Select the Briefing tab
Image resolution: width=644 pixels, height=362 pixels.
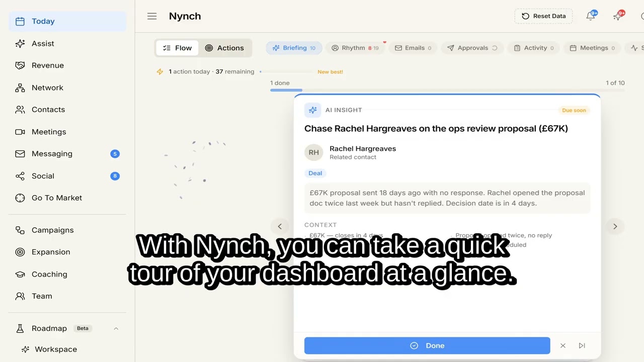(x=294, y=48)
